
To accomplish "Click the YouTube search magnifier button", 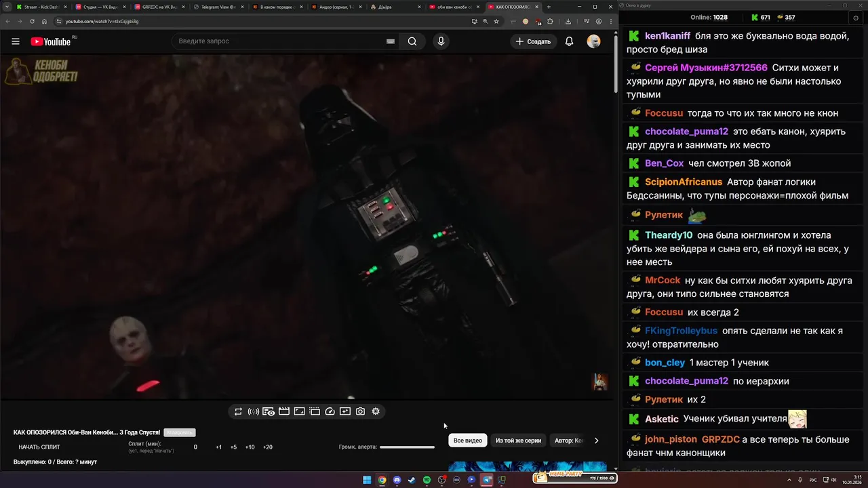I will 412,41.
